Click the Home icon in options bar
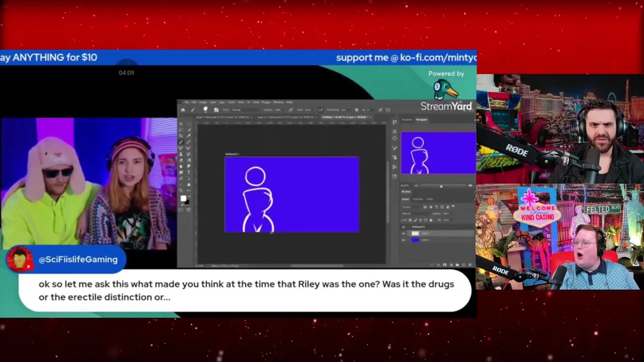 click(x=183, y=110)
